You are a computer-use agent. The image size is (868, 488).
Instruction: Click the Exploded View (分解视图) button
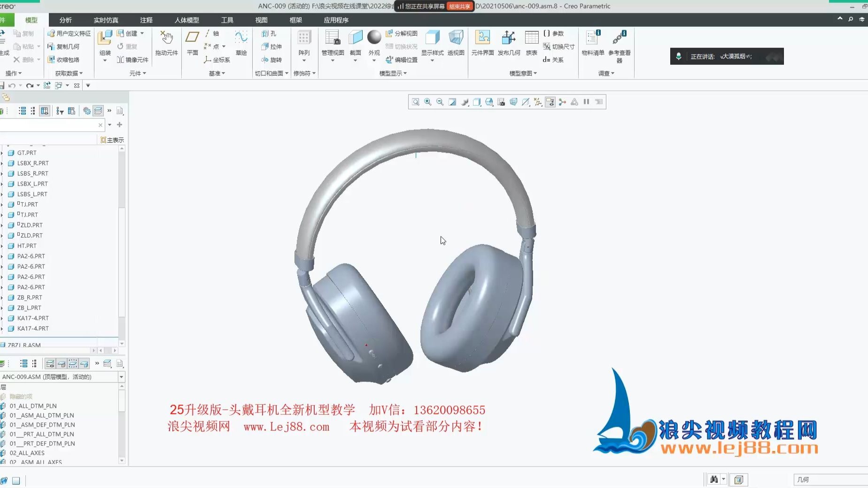tap(402, 34)
